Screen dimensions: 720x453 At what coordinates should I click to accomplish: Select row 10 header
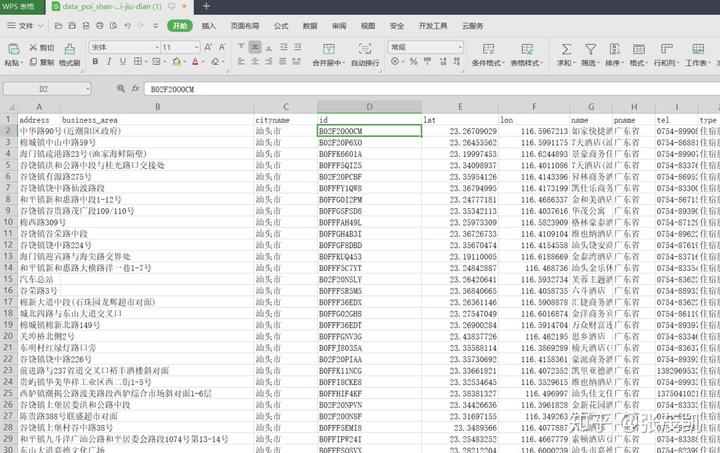pyautogui.click(x=8, y=222)
